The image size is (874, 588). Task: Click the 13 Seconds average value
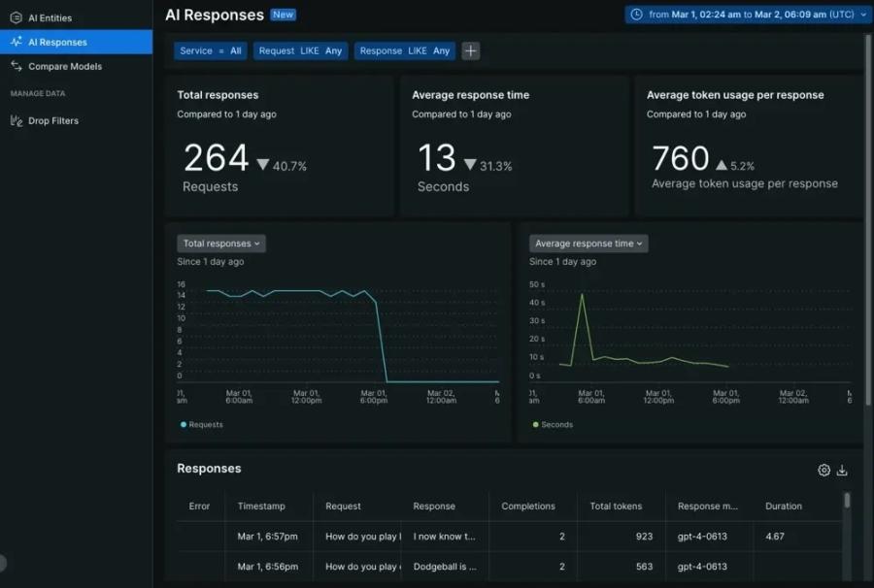click(437, 158)
